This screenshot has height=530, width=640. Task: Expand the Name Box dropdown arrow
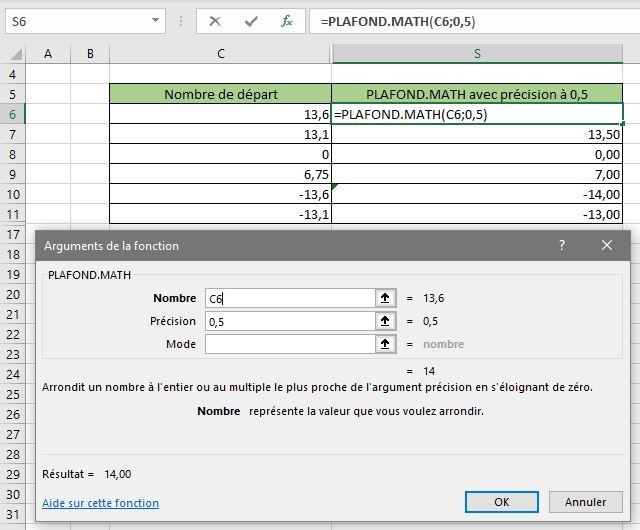tap(155, 20)
